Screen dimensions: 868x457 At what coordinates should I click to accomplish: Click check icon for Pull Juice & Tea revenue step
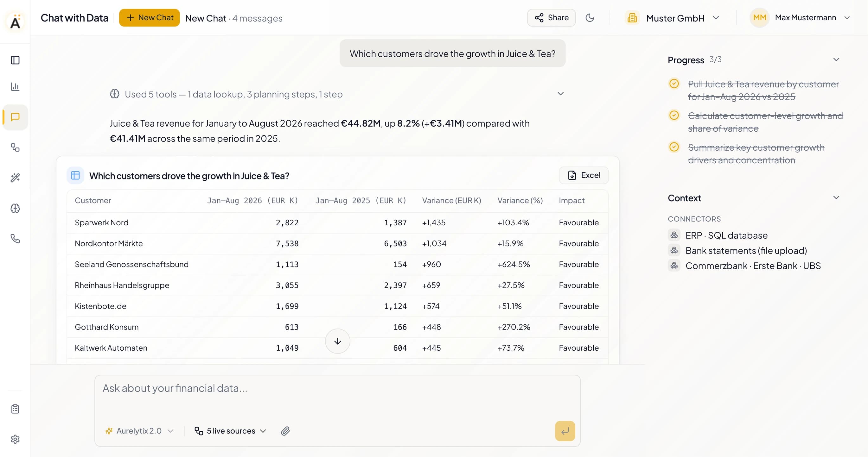pos(674,84)
